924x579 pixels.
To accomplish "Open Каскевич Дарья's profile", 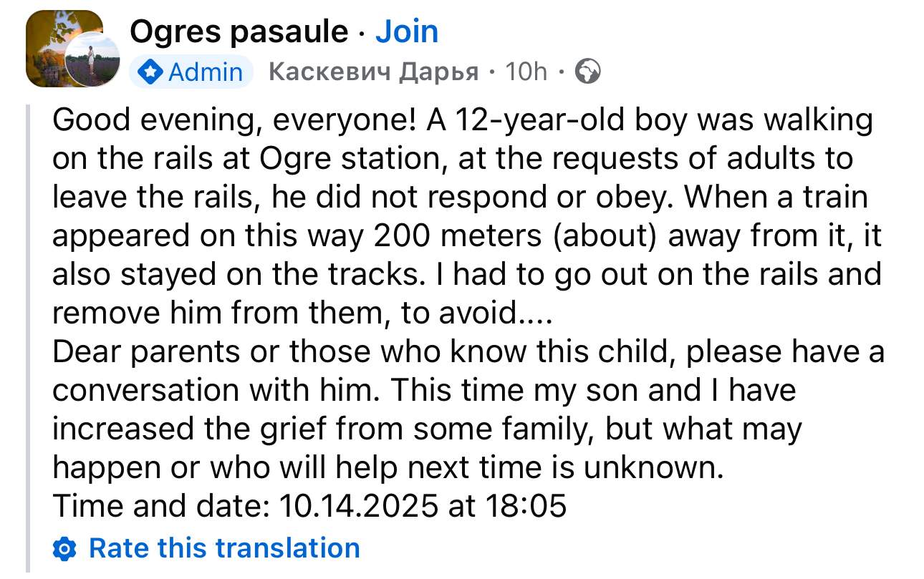I will [372, 72].
